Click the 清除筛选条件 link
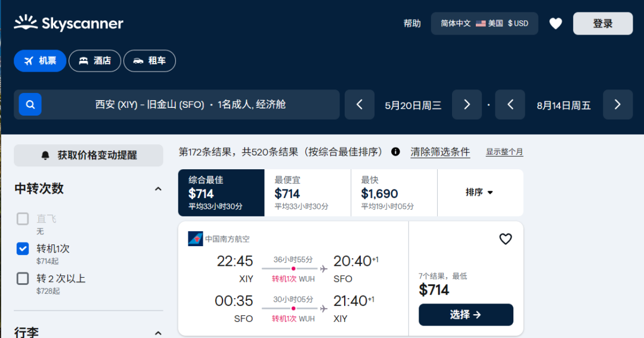The image size is (644, 338). [x=440, y=152]
